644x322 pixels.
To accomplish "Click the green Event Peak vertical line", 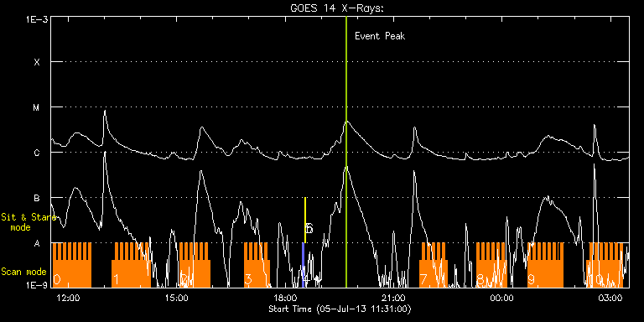I will (346, 152).
